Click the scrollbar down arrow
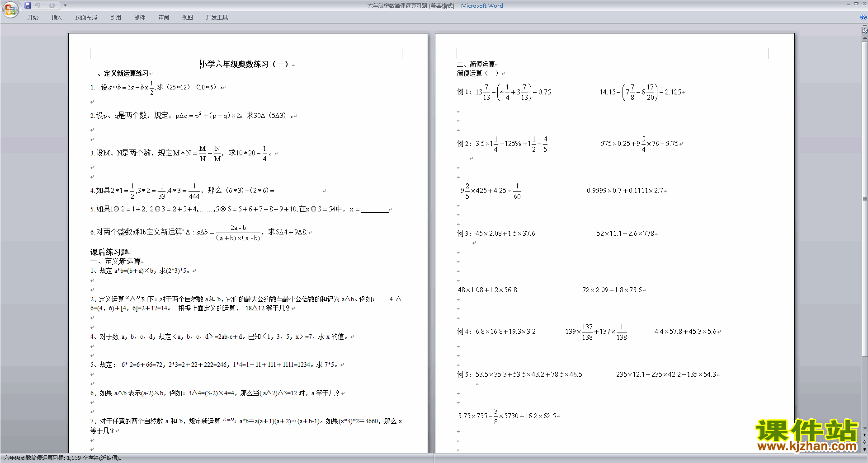Viewport: 868px width, 463px height. [x=864, y=428]
